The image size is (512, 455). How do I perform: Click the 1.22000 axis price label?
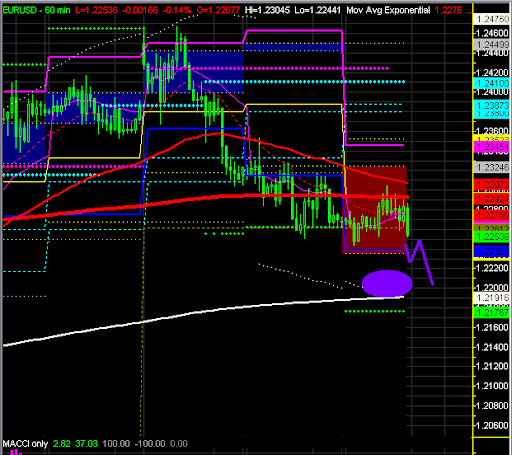(492, 288)
